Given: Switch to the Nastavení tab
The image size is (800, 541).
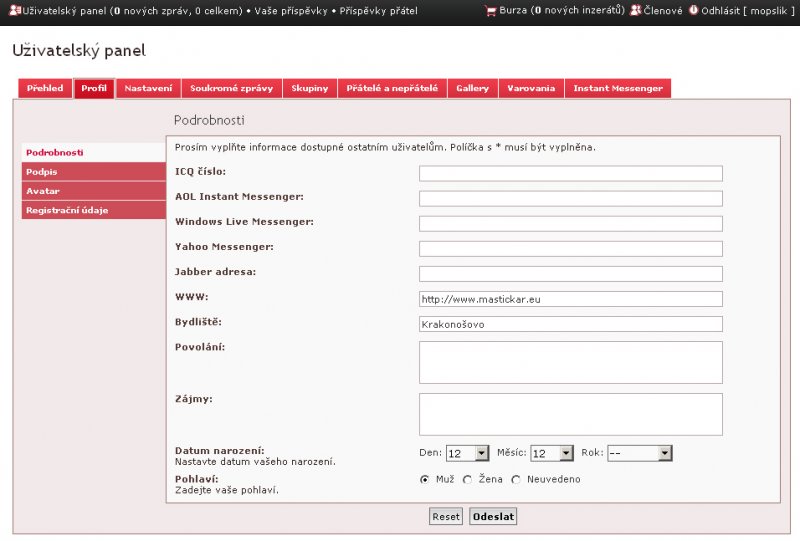Looking at the screenshot, I should pos(148,88).
